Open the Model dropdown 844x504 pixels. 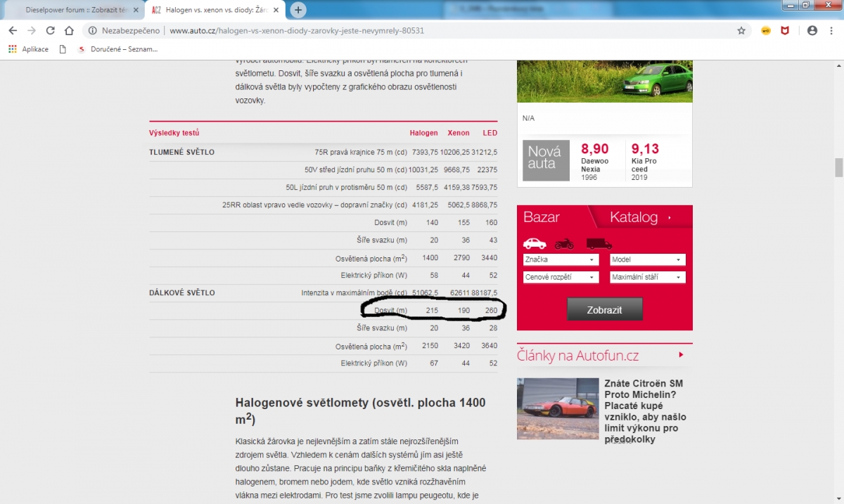click(648, 259)
